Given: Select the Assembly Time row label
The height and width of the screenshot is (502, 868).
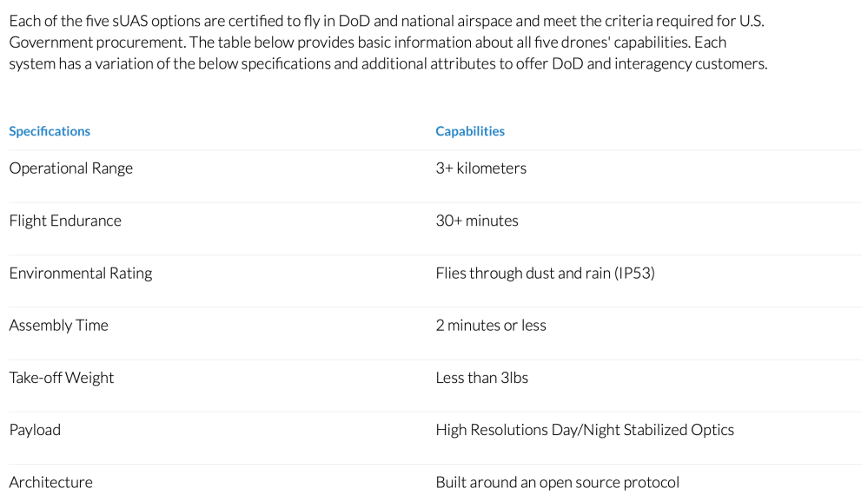Looking at the screenshot, I should pyautogui.click(x=59, y=325).
